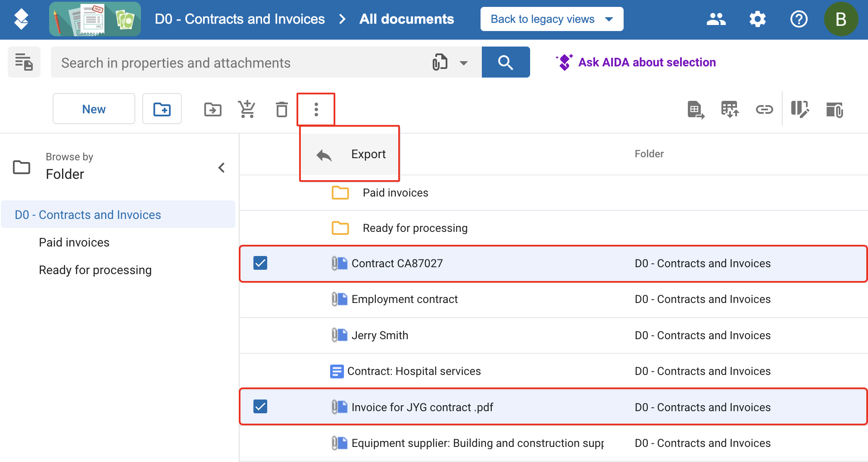
Task: Click the New button
Action: pos(94,109)
